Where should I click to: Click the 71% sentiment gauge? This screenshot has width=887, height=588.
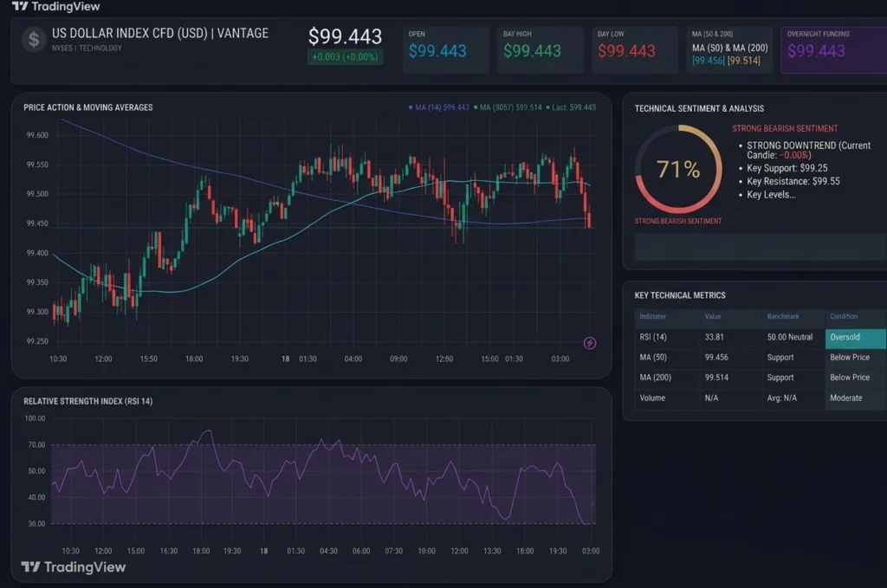point(678,169)
